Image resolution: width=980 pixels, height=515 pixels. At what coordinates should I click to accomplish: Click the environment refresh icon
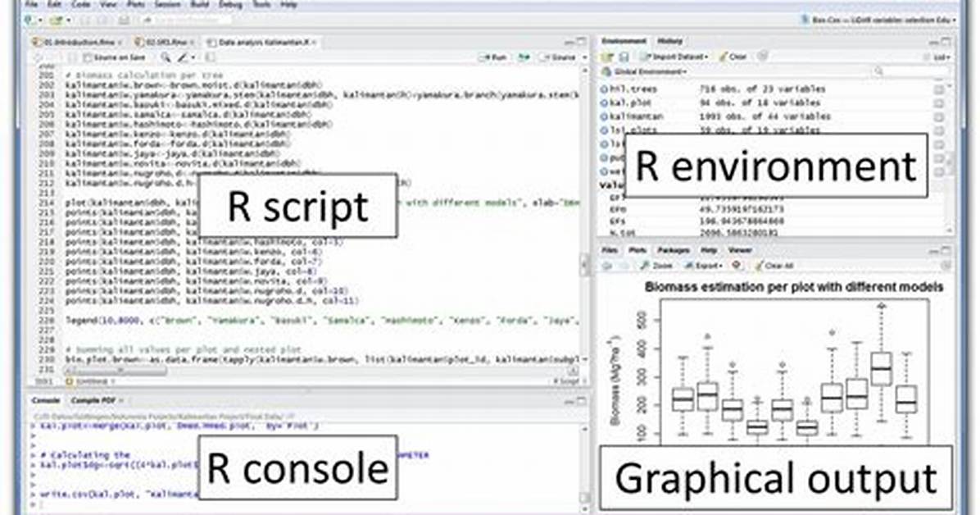pos(762,57)
